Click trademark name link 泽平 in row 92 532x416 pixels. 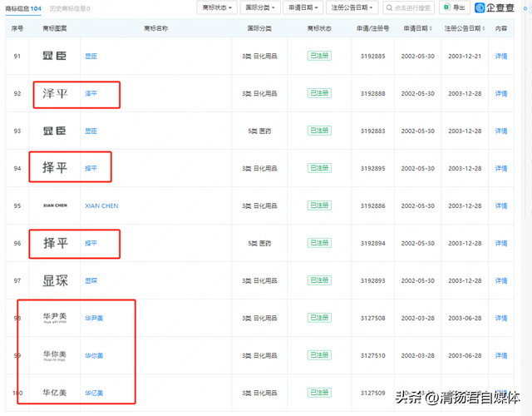91,93
